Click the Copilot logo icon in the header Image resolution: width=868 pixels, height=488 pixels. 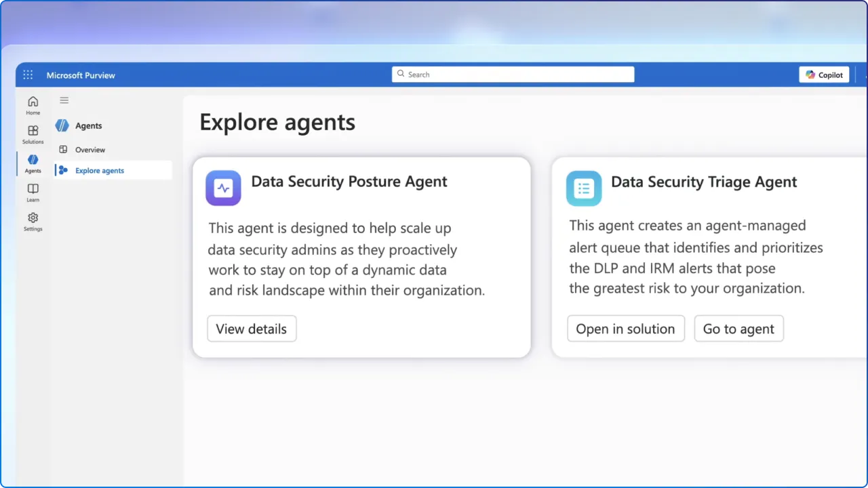pyautogui.click(x=810, y=75)
